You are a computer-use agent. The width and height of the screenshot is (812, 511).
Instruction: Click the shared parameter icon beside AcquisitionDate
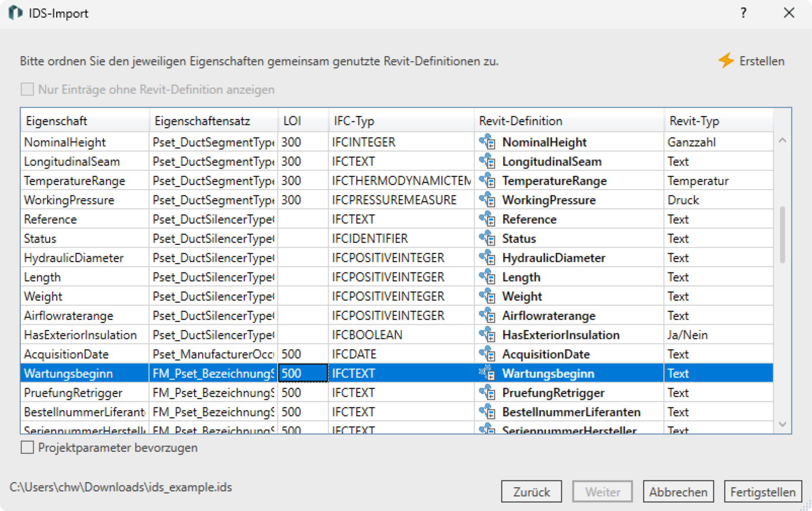point(487,354)
